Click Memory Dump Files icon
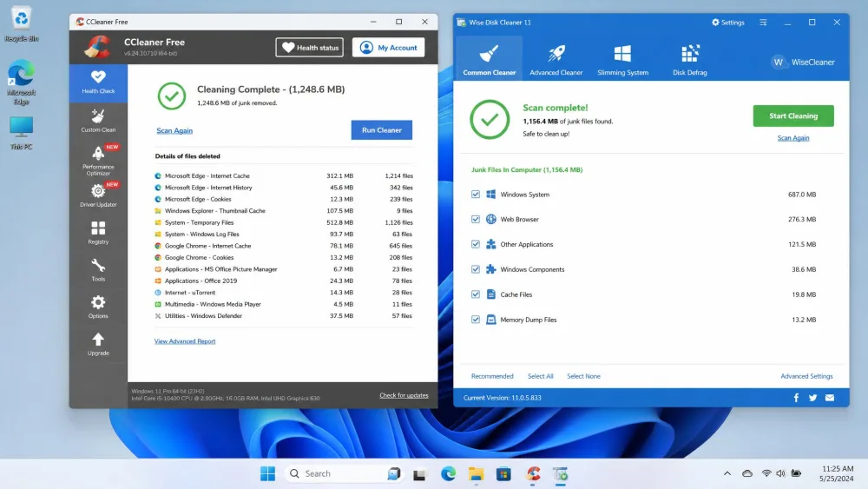This screenshot has width=868, height=489. coord(491,320)
